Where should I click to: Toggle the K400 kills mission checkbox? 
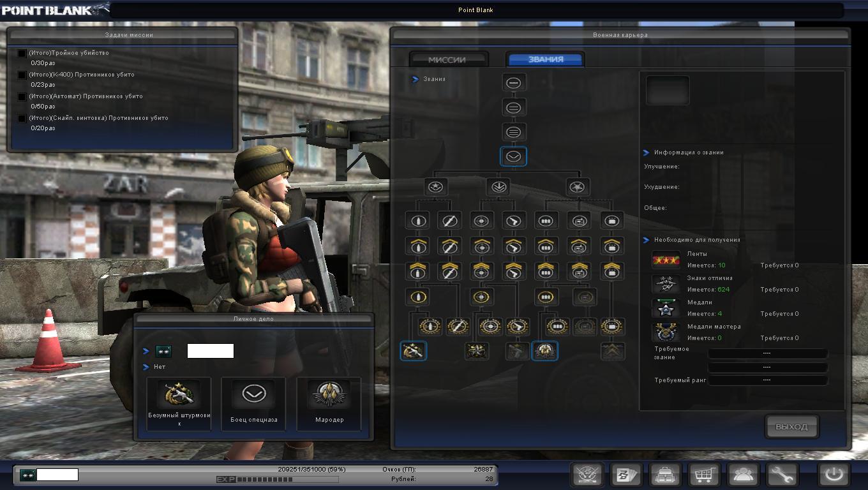tap(22, 75)
